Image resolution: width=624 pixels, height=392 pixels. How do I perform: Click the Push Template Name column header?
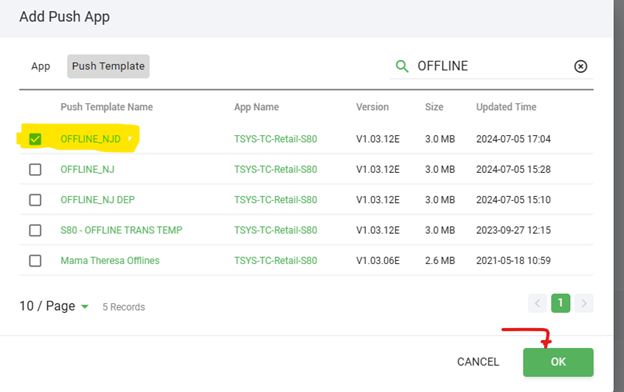107,107
